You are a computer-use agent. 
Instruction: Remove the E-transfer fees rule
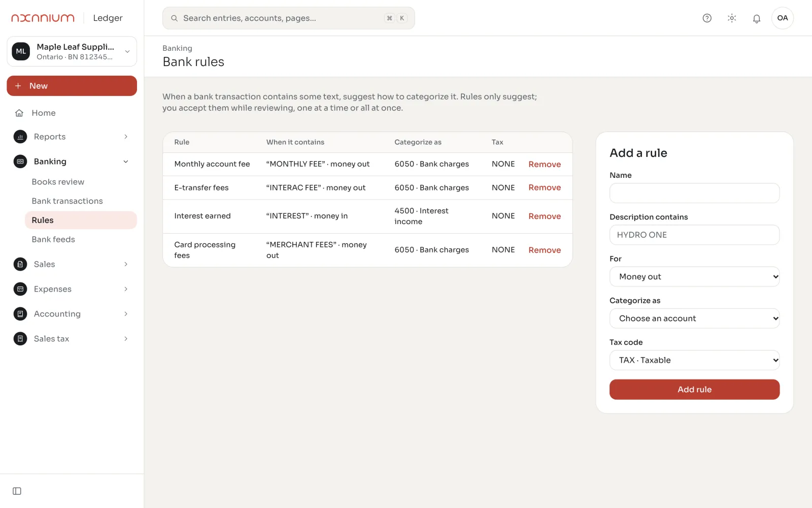pos(545,187)
